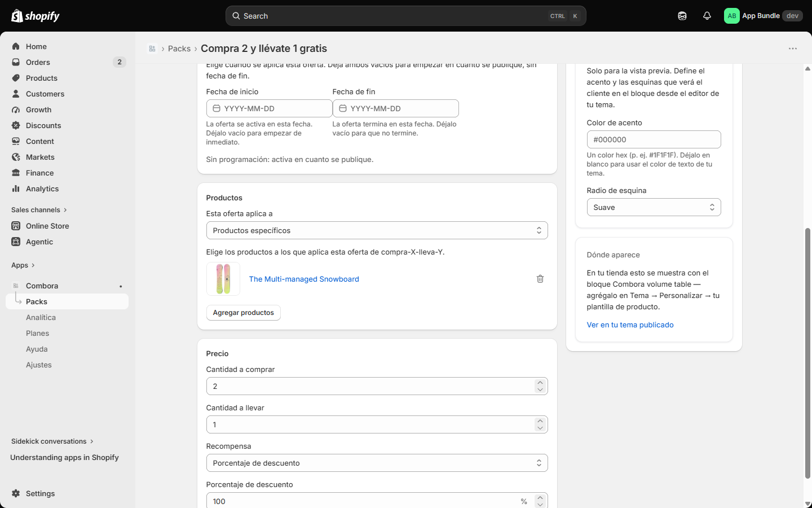This screenshot has height=508, width=812.
Task: Open The Multi-managed Snowboard link
Action: pos(304,279)
